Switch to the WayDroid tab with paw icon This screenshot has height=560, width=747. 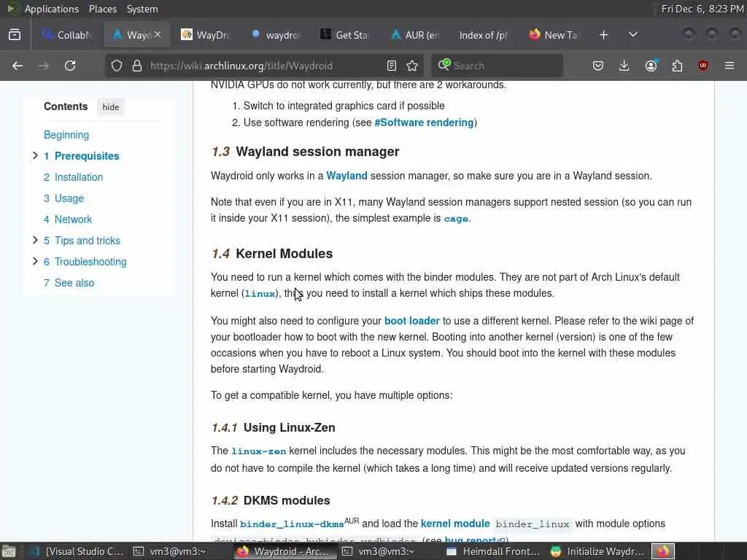point(206,35)
